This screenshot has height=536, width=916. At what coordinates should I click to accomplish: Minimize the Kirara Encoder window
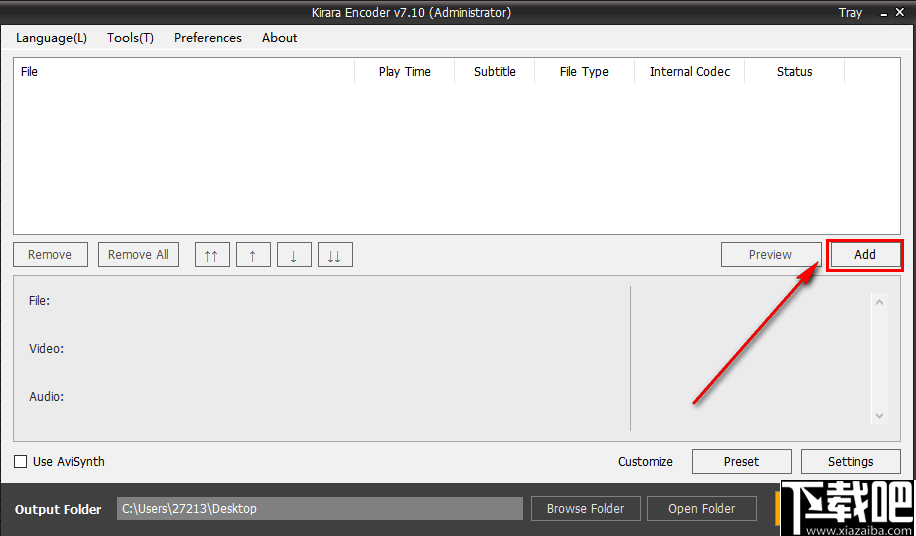tap(884, 13)
